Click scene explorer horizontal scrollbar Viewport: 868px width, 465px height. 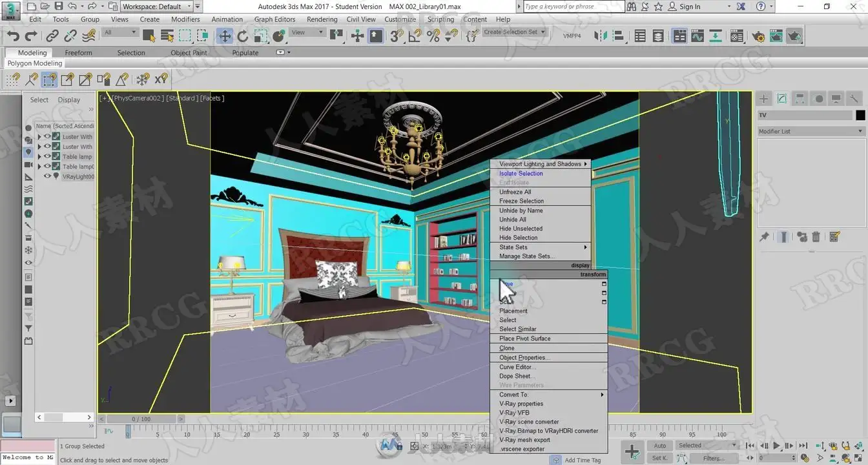coord(64,418)
